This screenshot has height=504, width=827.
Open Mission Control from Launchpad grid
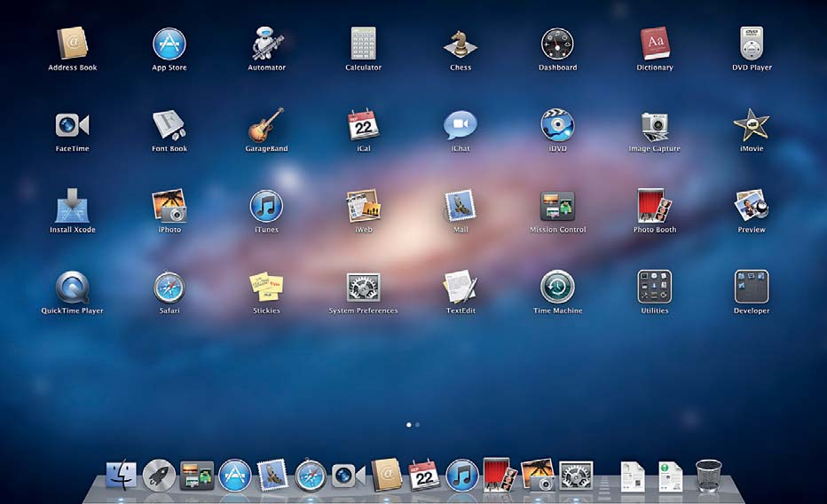557,206
